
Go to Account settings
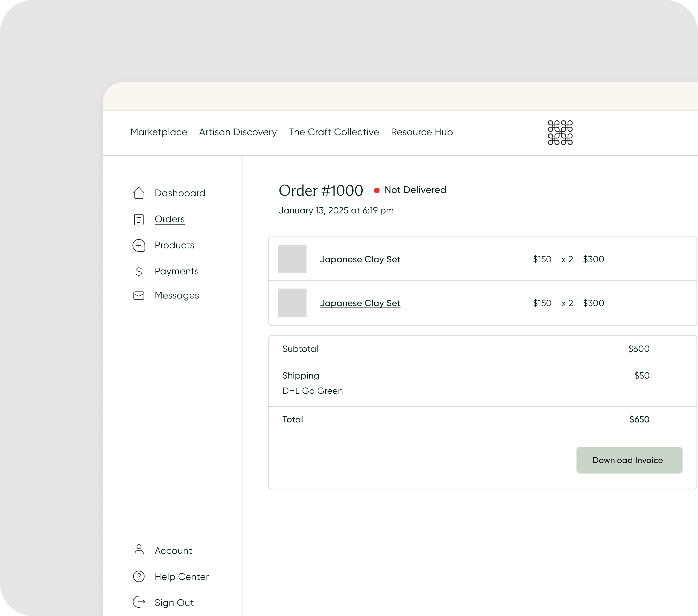coord(173,551)
